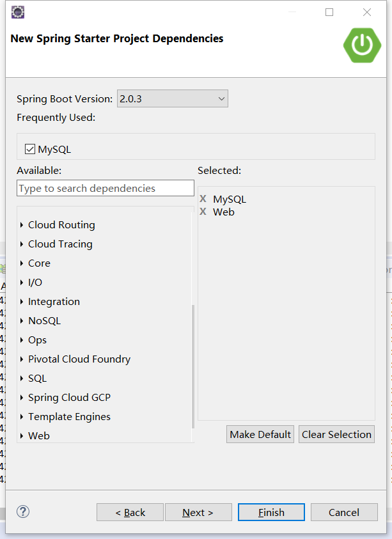The width and height of the screenshot is (392, 539).
Task: Click the Available list vertical scrollbar
Action: pos(193,366)
